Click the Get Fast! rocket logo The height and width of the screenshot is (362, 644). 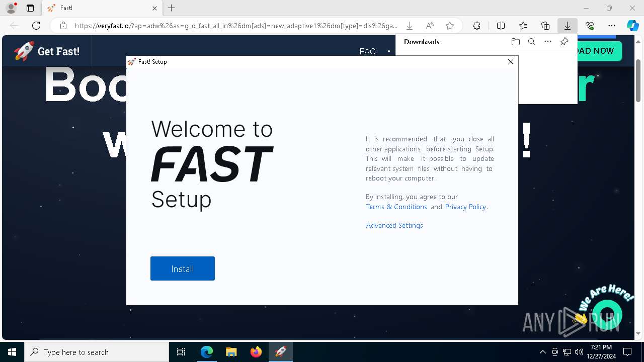coord(46,51)
